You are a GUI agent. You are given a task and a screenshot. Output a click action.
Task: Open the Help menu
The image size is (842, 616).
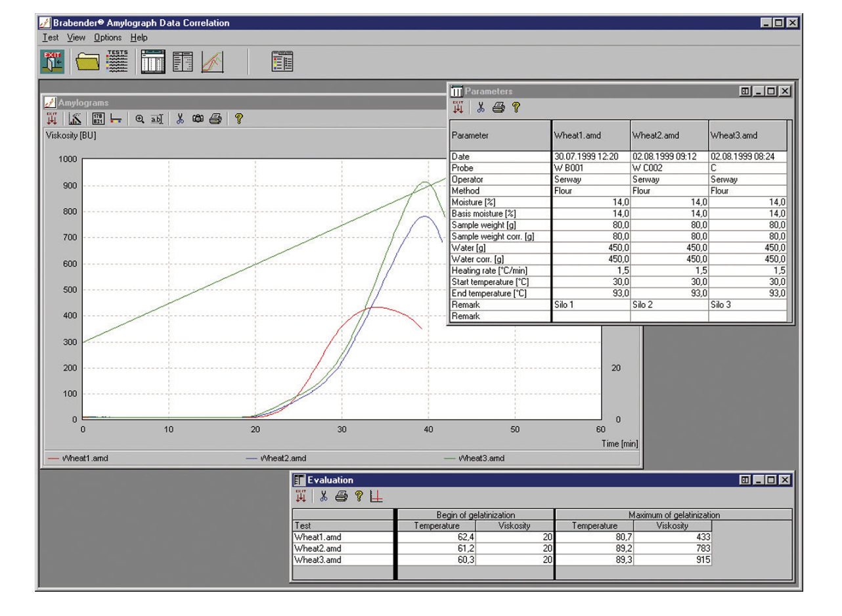[139, 37]
